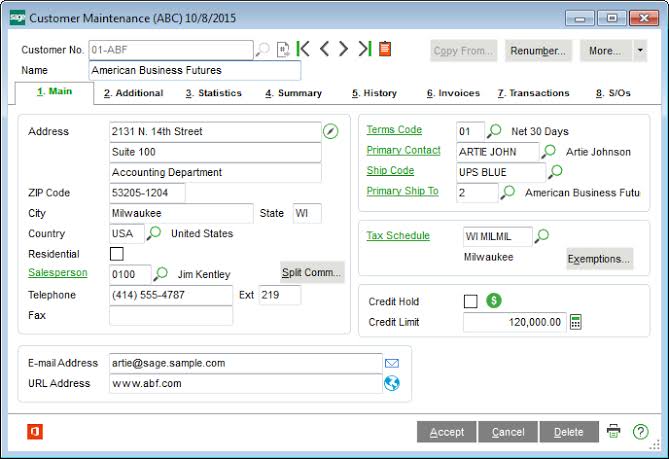Click the Ext field showing 219
This screenshot has width=669, height=459.
pos(280,295)
